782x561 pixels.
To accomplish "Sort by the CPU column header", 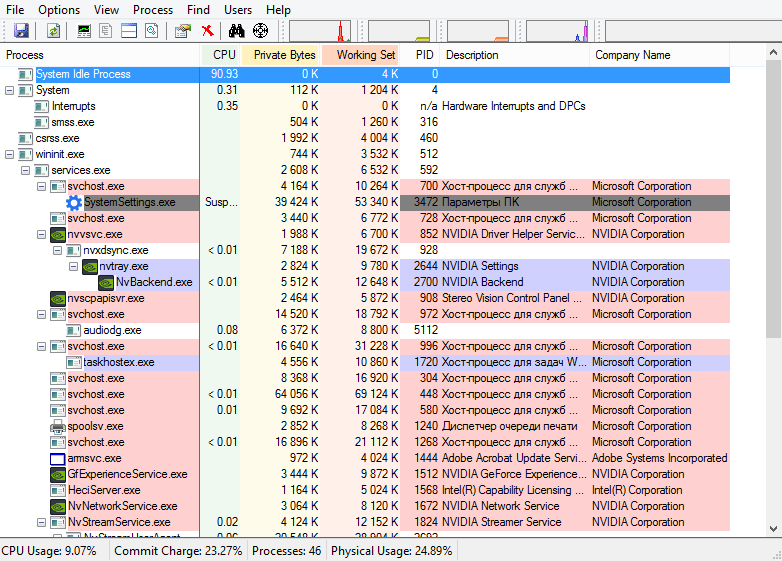I will 220,55.
